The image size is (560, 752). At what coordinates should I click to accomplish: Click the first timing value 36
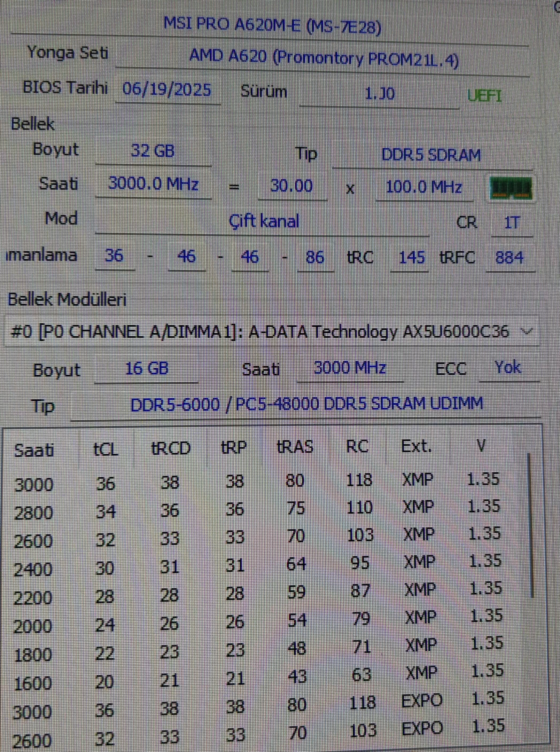tap(114, 256)
